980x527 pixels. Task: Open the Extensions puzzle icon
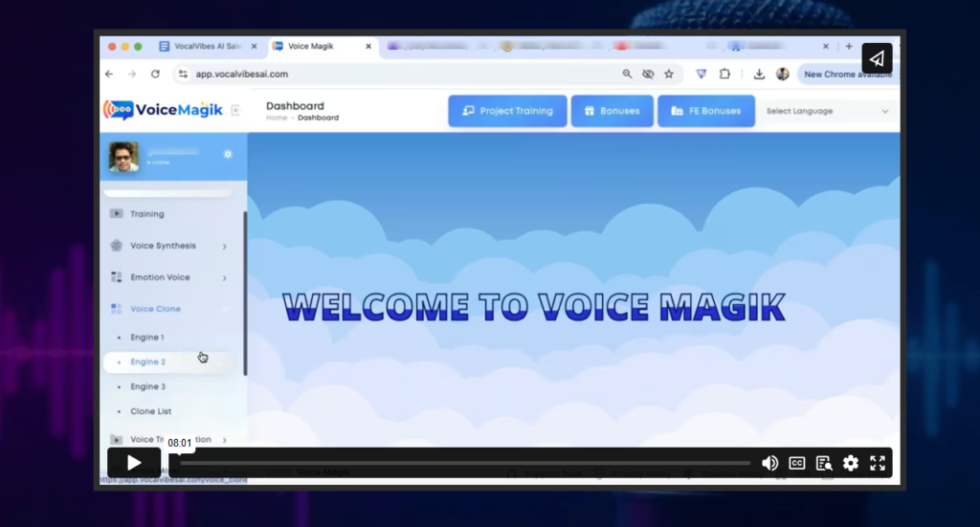click(724, 74)
